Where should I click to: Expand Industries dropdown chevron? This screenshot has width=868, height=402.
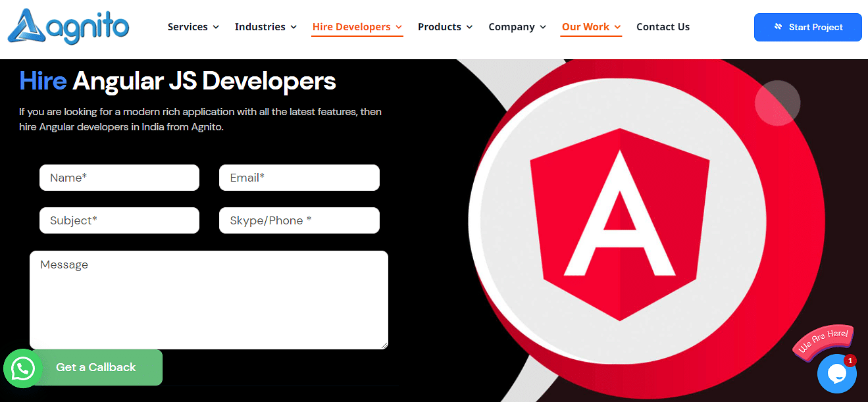click(294, 28)
